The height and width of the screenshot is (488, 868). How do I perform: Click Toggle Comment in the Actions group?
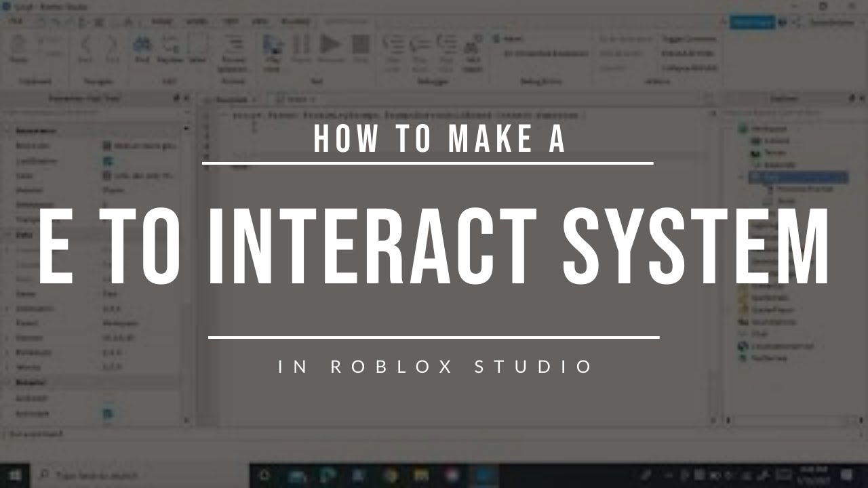[x=689, y=39]
